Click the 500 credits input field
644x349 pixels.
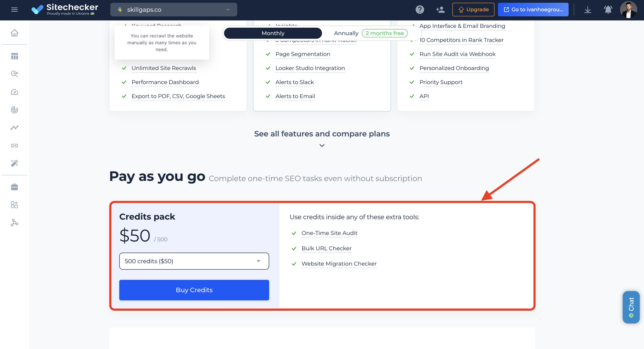194,261
